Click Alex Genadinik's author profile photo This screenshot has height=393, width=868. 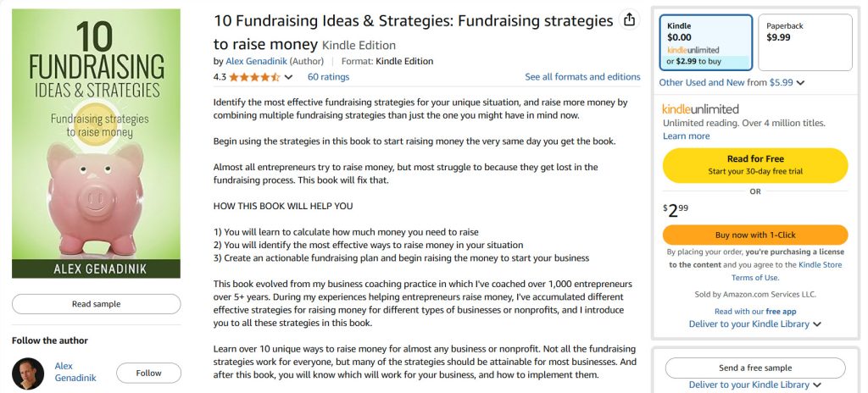28,373
